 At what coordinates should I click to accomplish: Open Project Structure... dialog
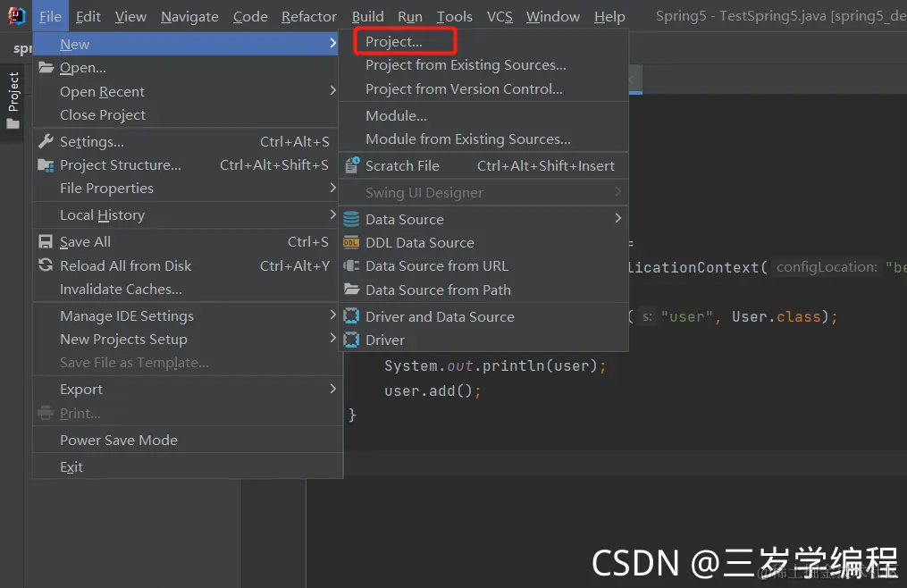click(186, 165)
